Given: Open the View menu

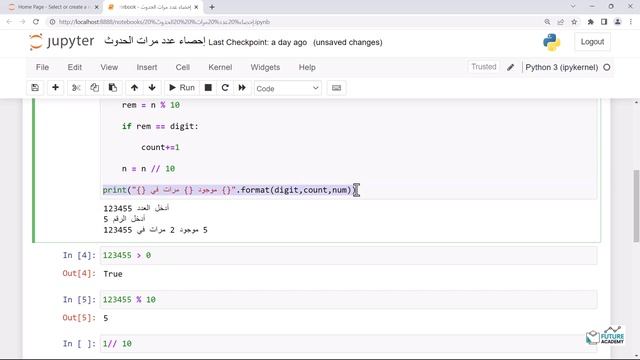Looking at the screenshot, I should point(109,67).
